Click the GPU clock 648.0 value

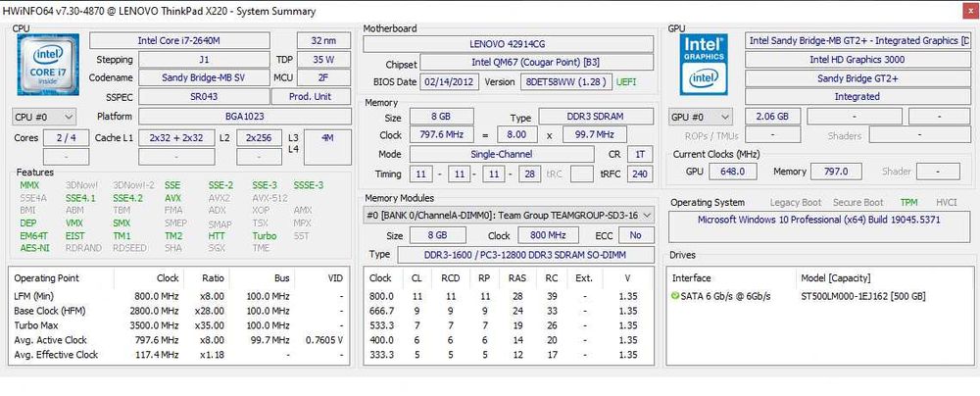[x=732, y=172]
